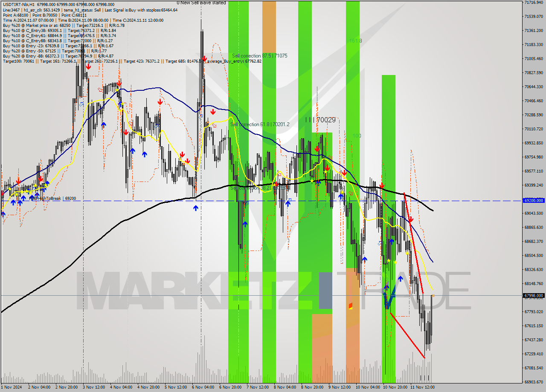Click the 68326.630 price axis value
Image resolution: width=546 pixels, height=392 pixels.
click(x=534, y=269)
